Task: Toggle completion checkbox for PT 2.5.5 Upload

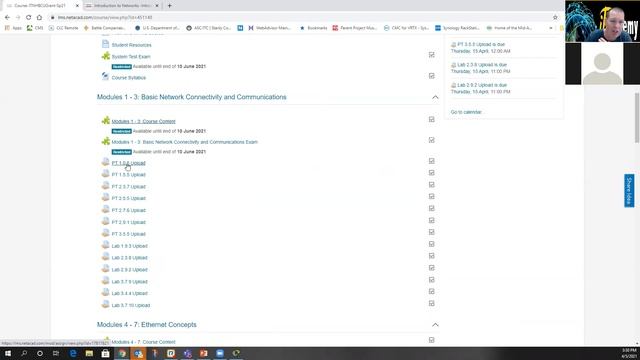Action: [431, 196]
